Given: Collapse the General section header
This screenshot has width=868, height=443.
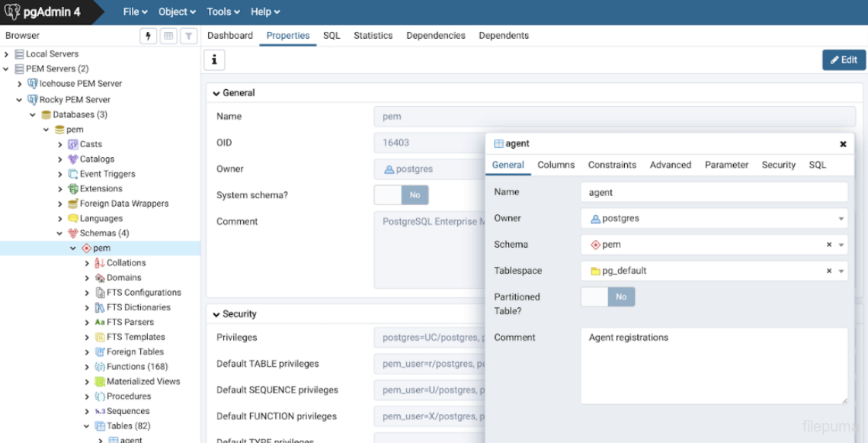Looking at the screenshot, I should [x=217, y=93].
